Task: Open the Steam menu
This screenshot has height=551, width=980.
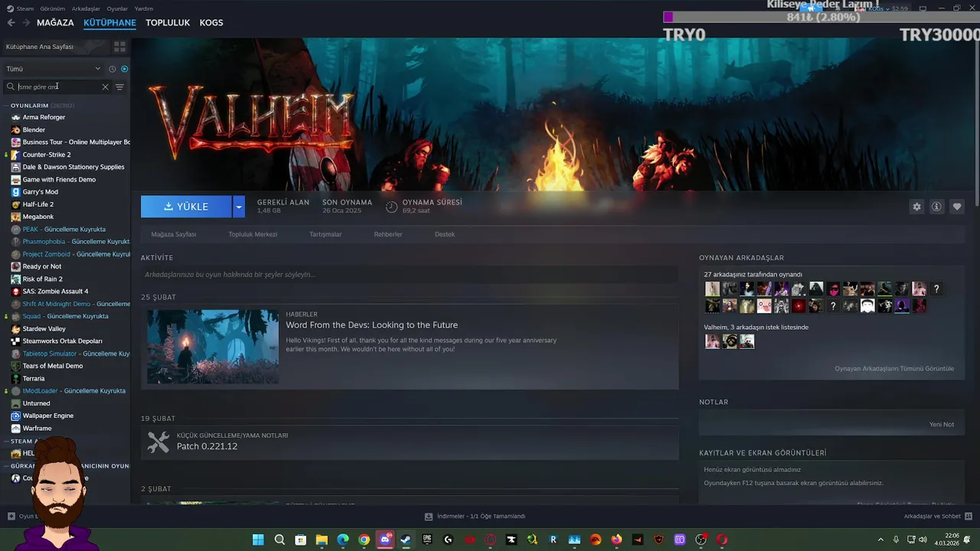Action: pos(20,8)
